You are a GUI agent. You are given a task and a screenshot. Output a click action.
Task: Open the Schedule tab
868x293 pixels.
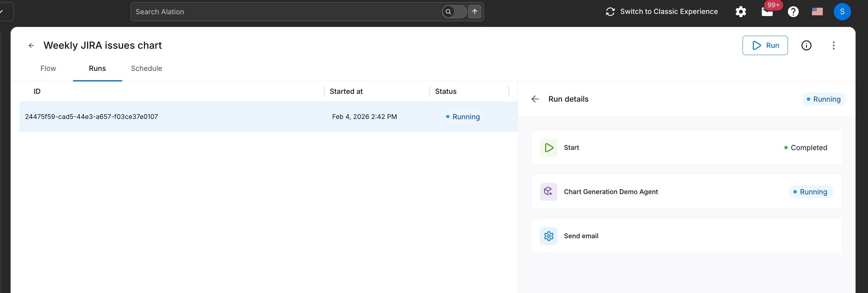pyautogui.click(x=146, y=68)
